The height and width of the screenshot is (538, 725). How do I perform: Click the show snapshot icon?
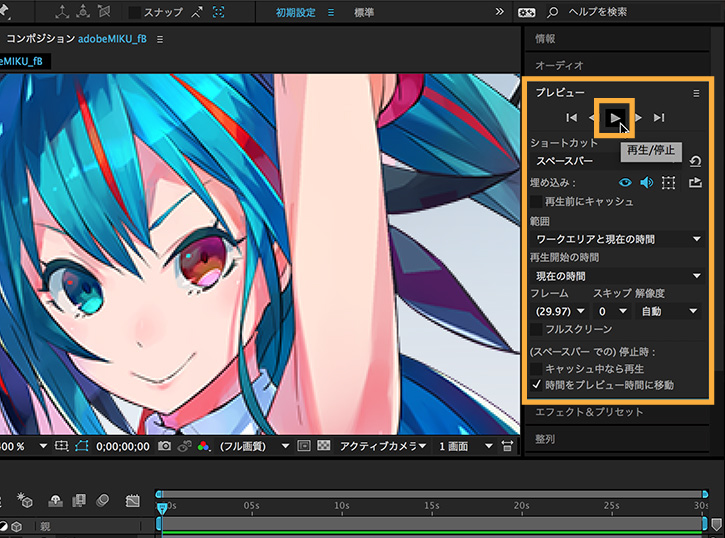(x=184, y=446)
